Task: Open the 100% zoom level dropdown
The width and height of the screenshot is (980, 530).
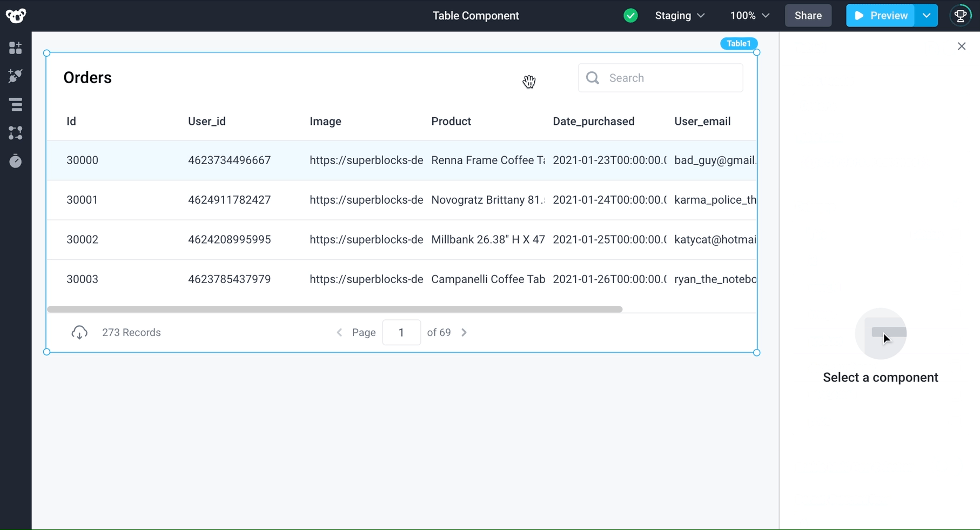Action: coord(749,16)
